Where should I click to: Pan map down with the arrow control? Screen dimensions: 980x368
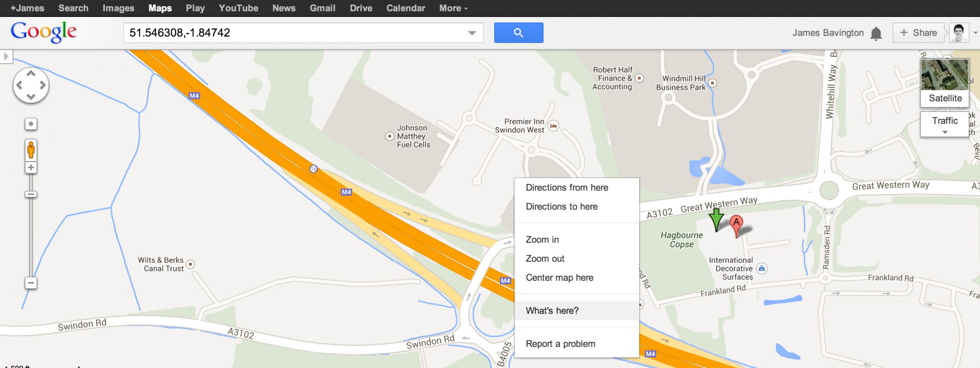31,96
